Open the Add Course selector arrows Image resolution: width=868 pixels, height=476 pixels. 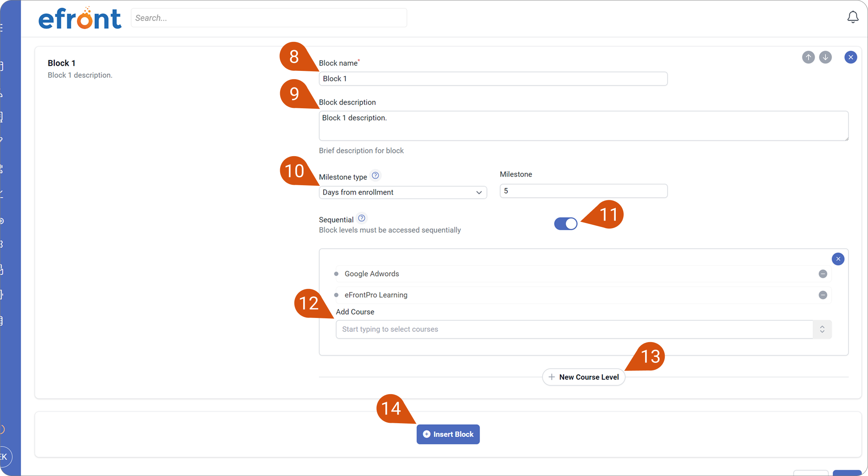822,329
